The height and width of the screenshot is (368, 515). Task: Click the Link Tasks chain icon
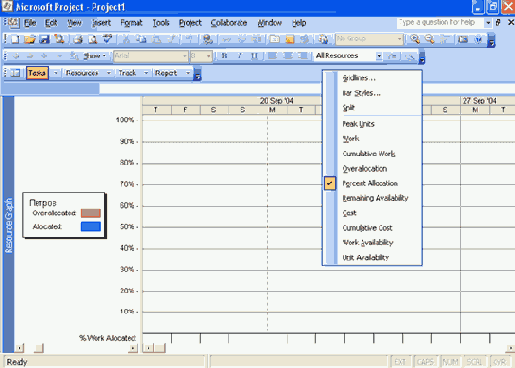(227, 39)
